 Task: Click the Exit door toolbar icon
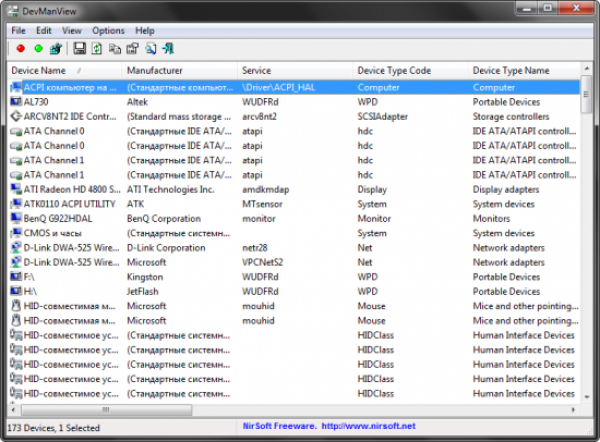(168, 48)
